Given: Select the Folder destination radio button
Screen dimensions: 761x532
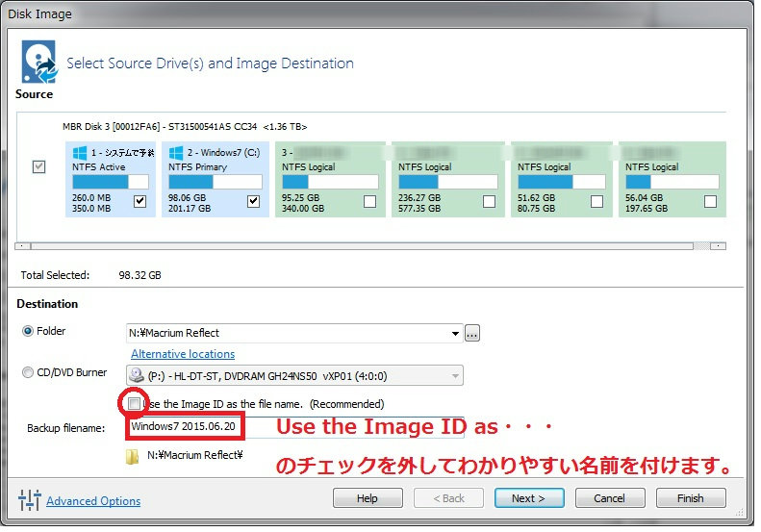Looking at the screenshot, I should [27, 332].
